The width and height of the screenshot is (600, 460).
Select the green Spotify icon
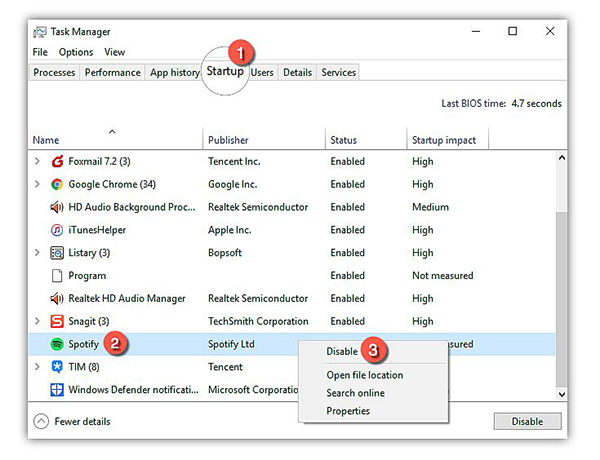click(x=57, y=344)
